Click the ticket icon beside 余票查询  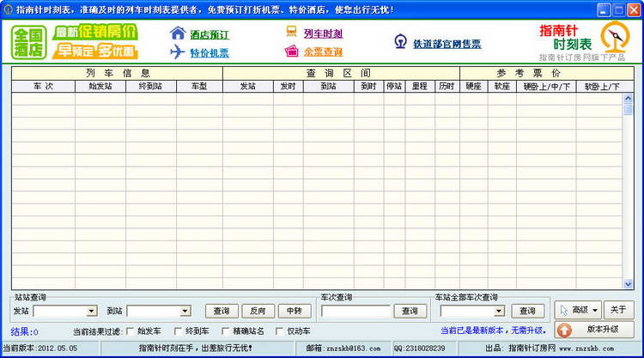click(291, 52)
